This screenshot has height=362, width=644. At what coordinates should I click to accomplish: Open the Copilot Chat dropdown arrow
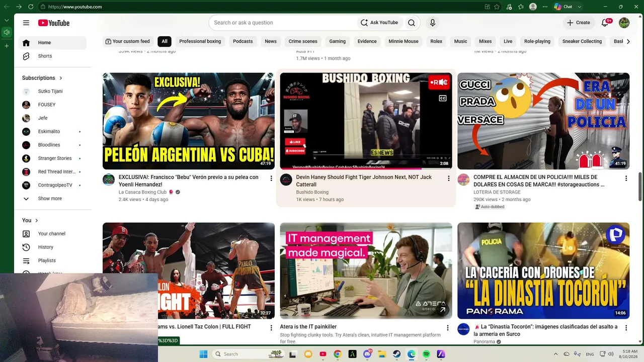(580, 7)
